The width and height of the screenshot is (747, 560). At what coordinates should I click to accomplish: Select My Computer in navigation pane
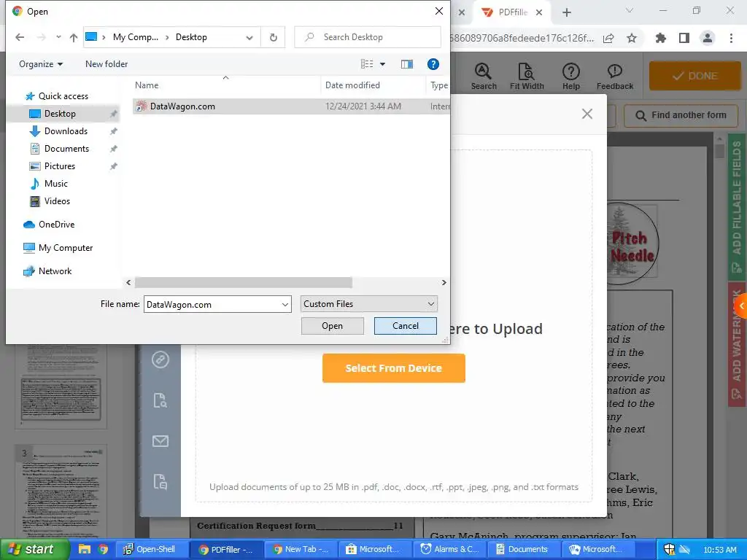coord(65,248)
